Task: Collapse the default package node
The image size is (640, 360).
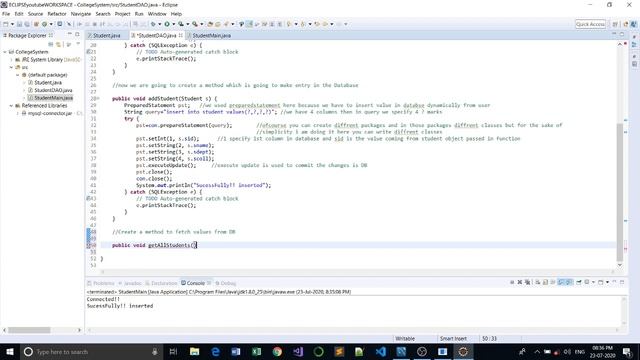Action: [x=18, y=75]
